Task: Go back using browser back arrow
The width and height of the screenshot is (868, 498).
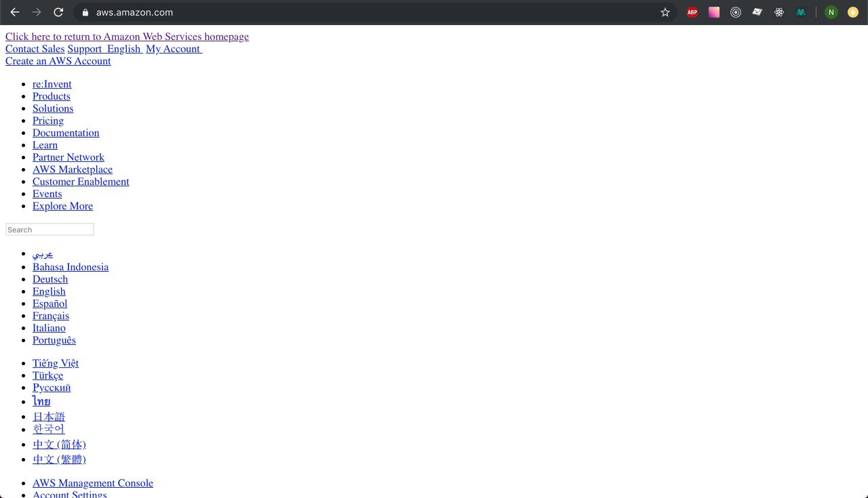Action: (15, 12)
